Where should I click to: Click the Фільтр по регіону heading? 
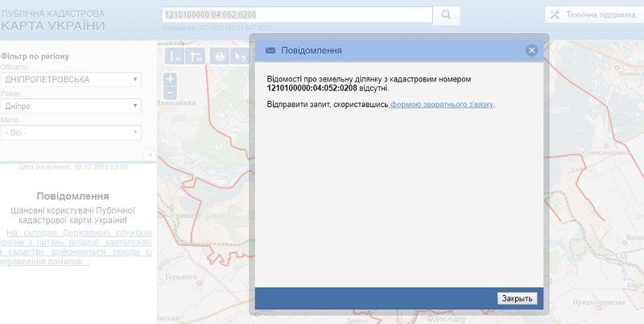click(x=35, y=56)
